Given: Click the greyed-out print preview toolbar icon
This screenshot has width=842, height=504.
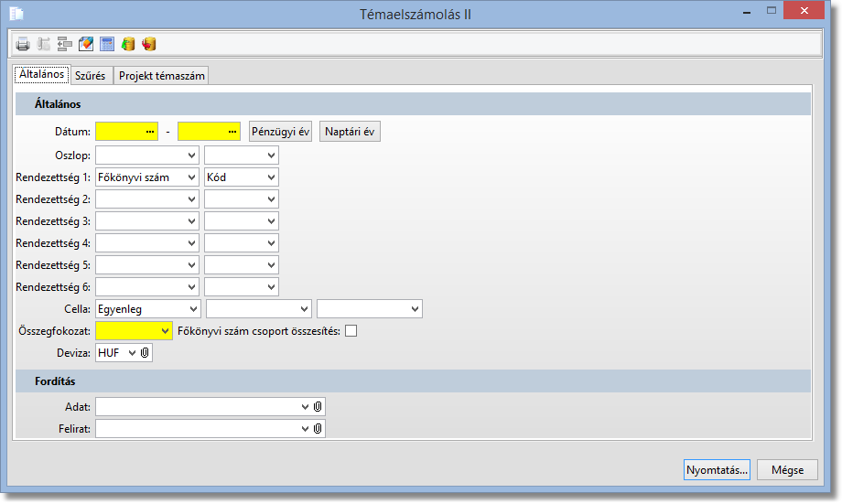Looking at the screenshot, I should (44, 44).
